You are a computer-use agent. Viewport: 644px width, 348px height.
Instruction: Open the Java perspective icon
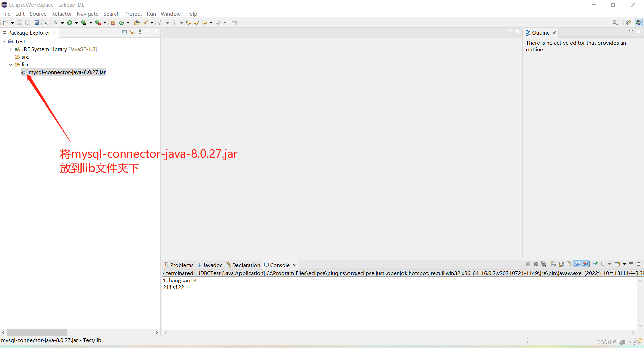point(639,22)
